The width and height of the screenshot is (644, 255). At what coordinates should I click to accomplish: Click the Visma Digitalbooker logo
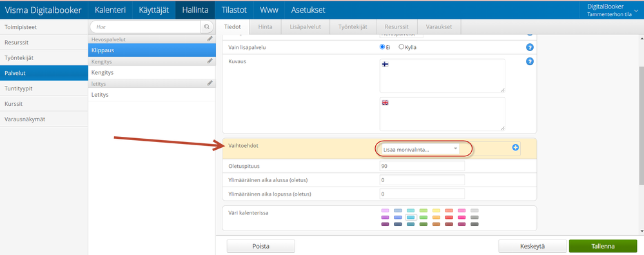pos(43,10)
